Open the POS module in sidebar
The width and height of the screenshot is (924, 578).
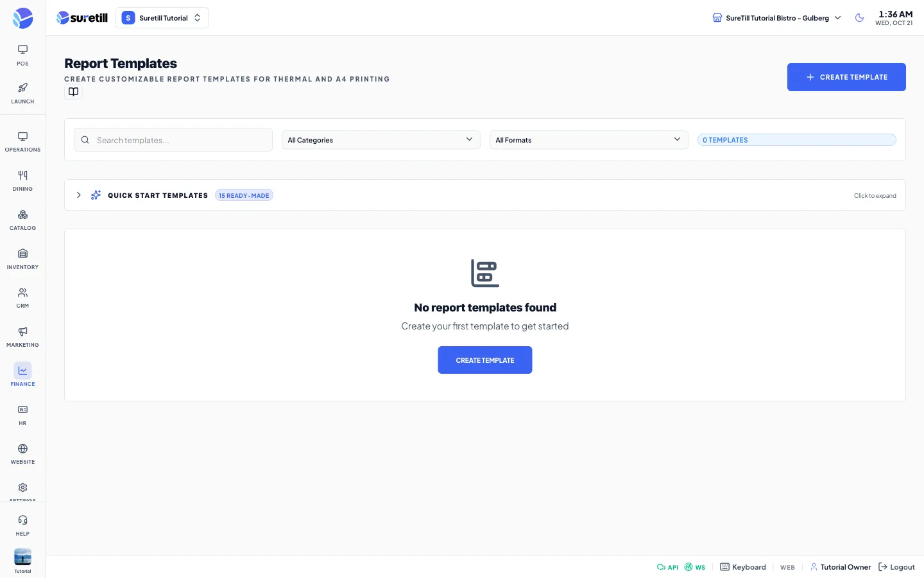point(22,55)
